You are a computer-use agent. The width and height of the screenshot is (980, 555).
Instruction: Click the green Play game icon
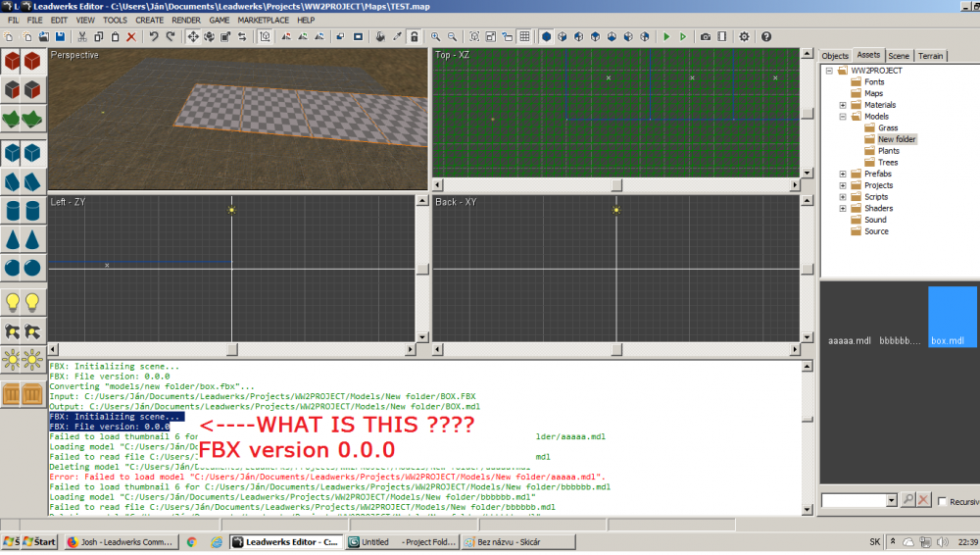[x=666, y=36]
